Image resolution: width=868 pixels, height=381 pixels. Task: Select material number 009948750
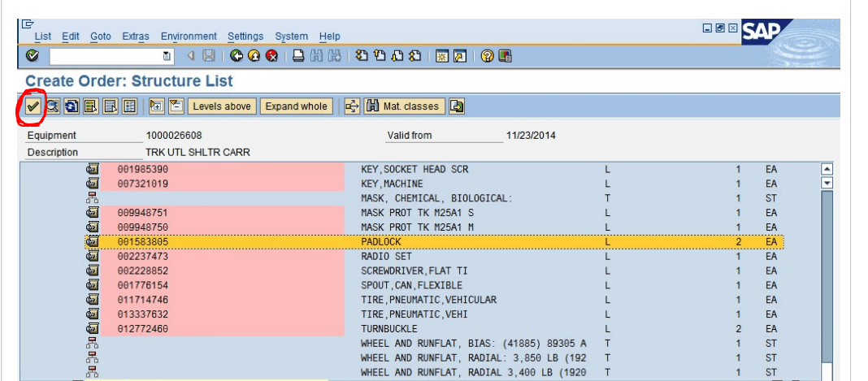pos(143,227)
